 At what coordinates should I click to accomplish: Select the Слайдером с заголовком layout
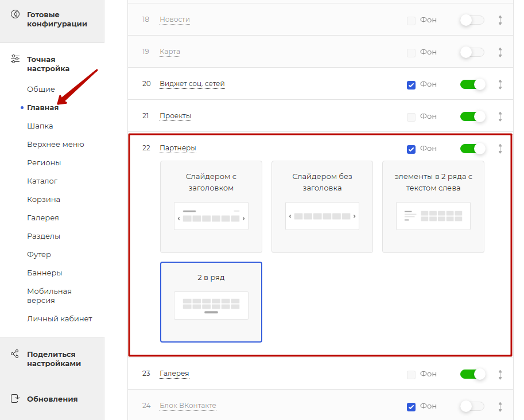click(x=211, y=207)
